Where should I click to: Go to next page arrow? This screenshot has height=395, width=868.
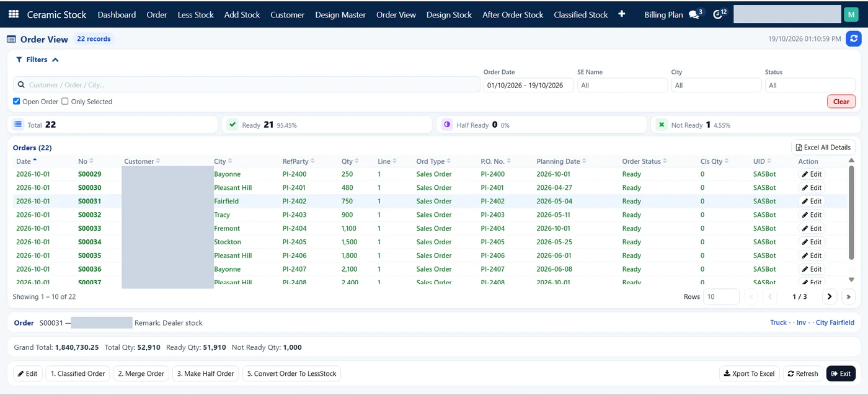(x=830, y=296)
